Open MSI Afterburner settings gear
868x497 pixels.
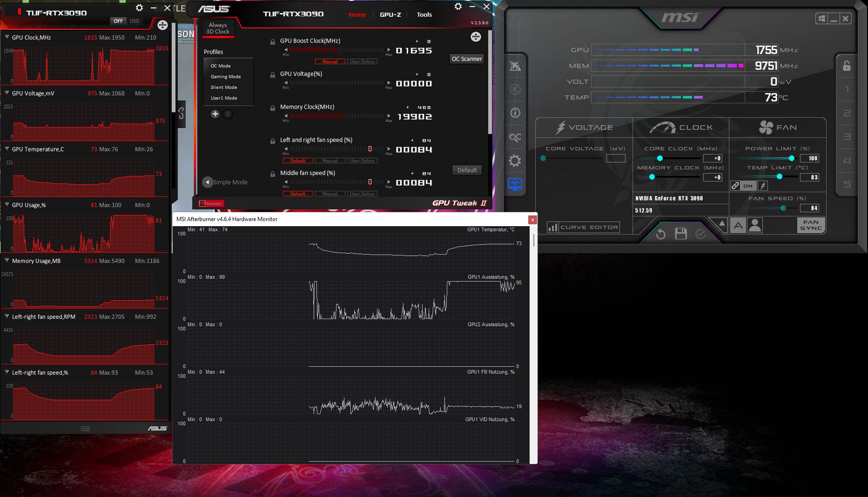515,161
